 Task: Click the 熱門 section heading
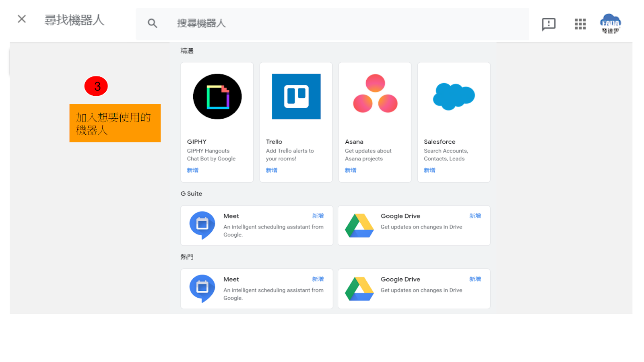coord(187,257)
